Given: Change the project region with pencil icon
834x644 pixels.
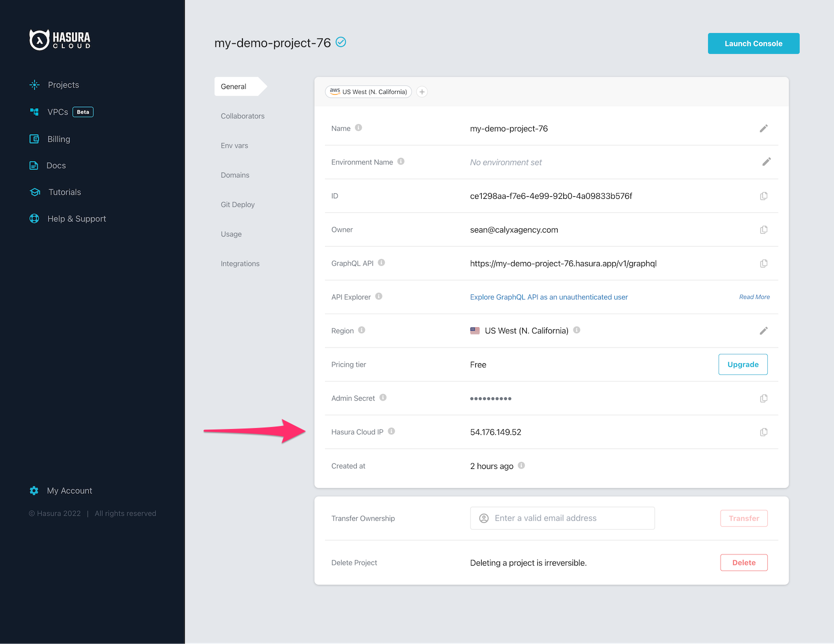Looking at the screenshot, I should [764, 331].
